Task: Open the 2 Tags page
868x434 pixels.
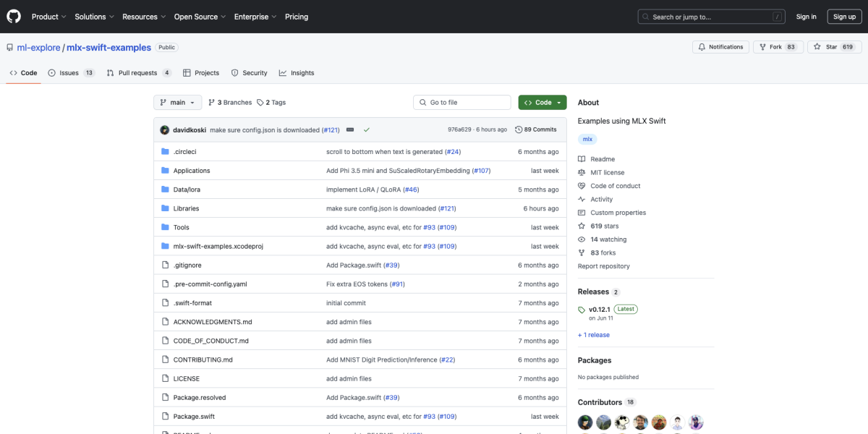Action: [271, 103]
